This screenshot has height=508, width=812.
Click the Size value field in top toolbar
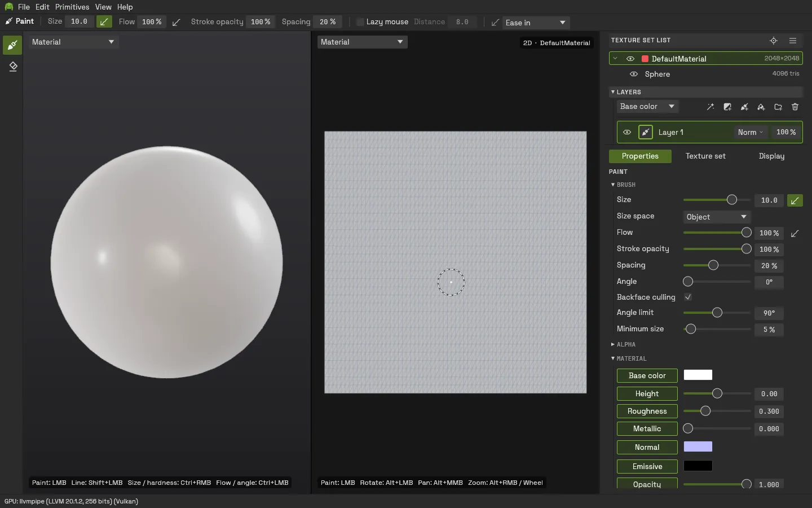[79, 22]
